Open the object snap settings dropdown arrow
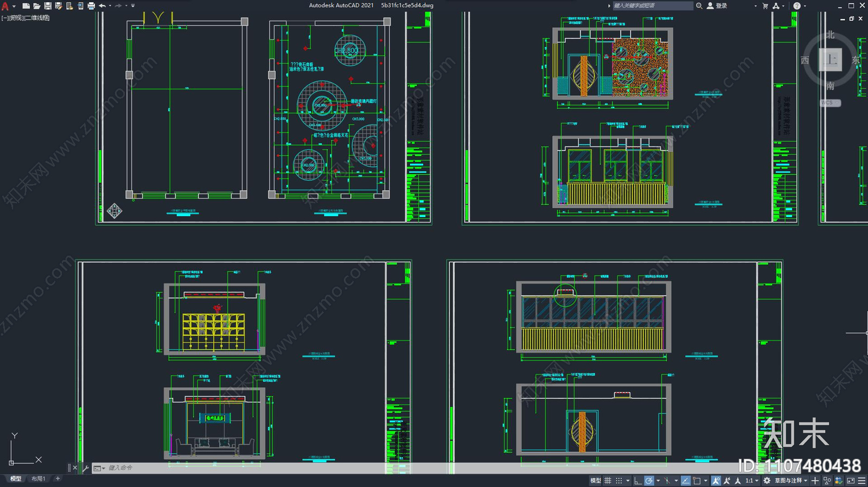The height and width of the screenshot is (487, 868). pos(706,480)
